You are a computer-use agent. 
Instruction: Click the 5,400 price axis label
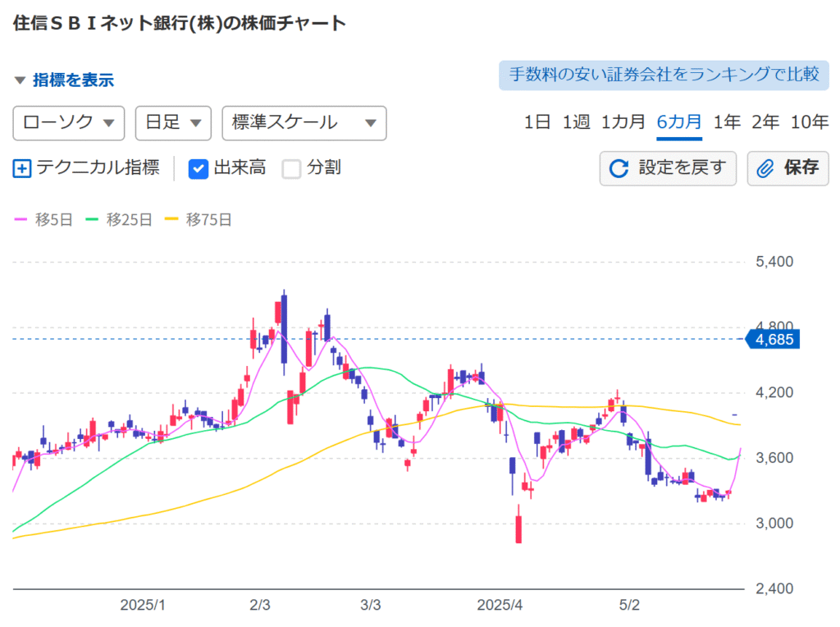pyautogui.click(x=774, y=262)
